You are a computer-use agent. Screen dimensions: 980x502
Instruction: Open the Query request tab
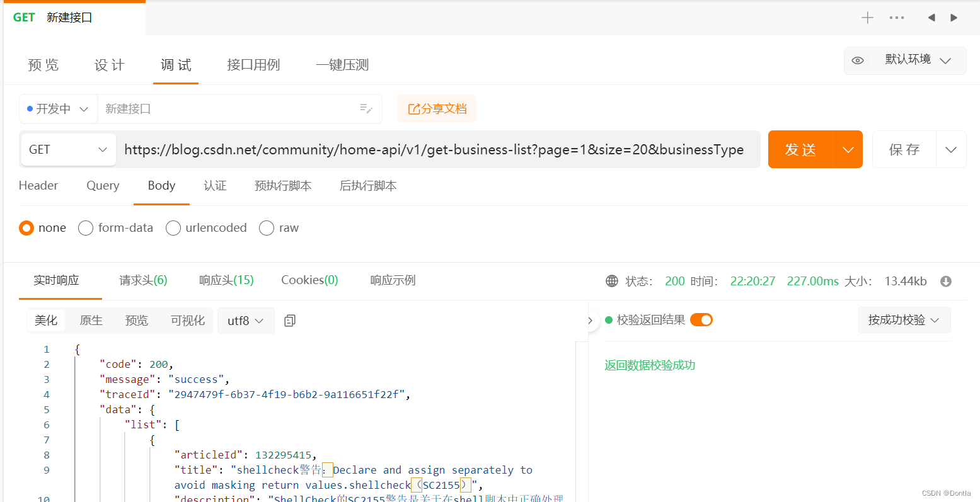click(103, 186)
